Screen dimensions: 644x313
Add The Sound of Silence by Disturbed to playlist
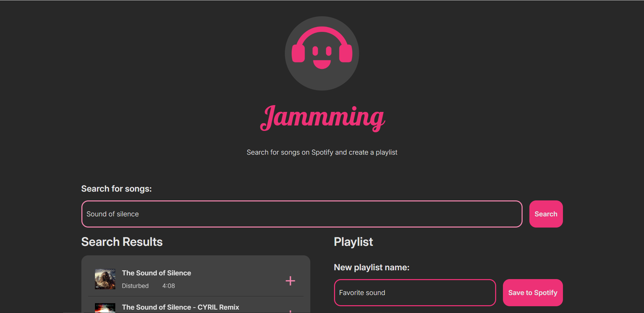coord(290,281)
